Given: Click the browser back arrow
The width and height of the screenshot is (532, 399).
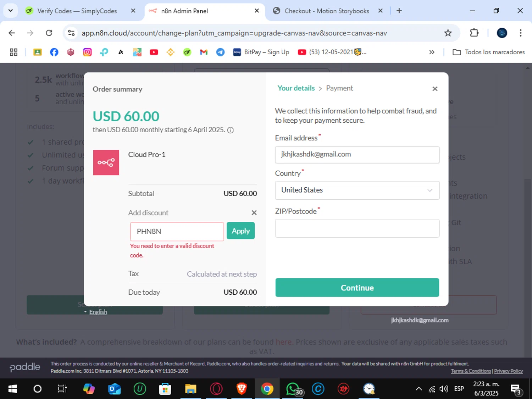Looking at the screenshot, I should (x=12, y=33).
